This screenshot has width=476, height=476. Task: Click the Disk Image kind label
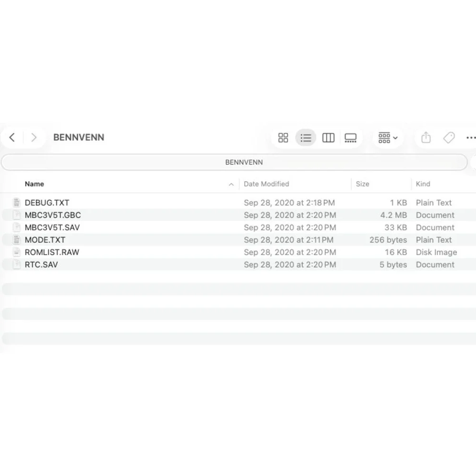click(436, 253)
